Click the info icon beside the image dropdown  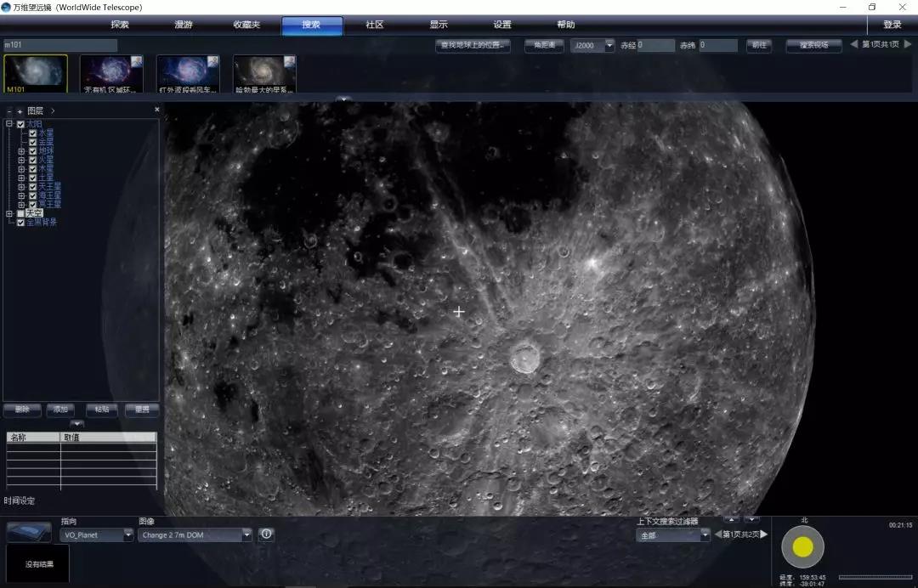coord(266,534)
